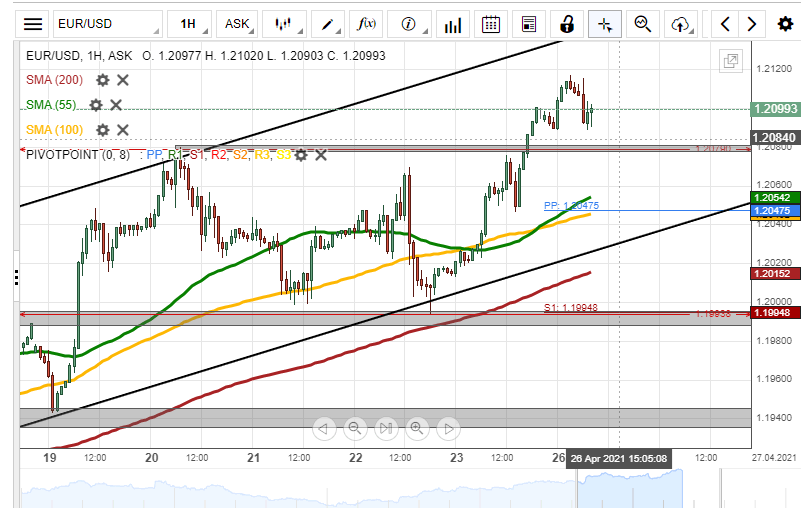809x508 pixels.
Task: Remove the SMA (55) indicator
Action: pos(116,105)
